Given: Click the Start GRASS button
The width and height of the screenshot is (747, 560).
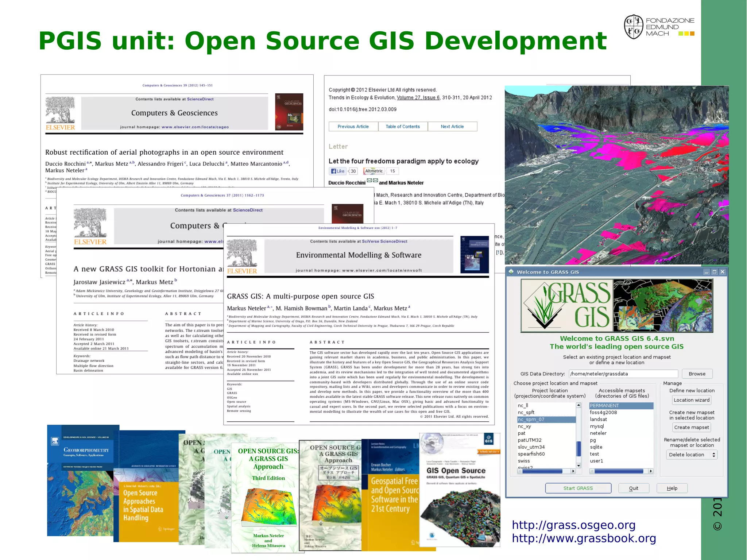Looking at the screenshot, I should [x=578, y=488].
